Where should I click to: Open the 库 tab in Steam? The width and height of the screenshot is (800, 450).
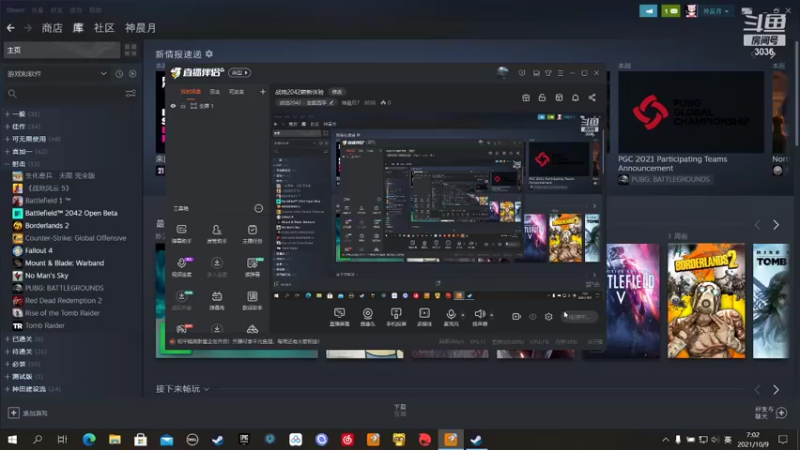[78, 28]
